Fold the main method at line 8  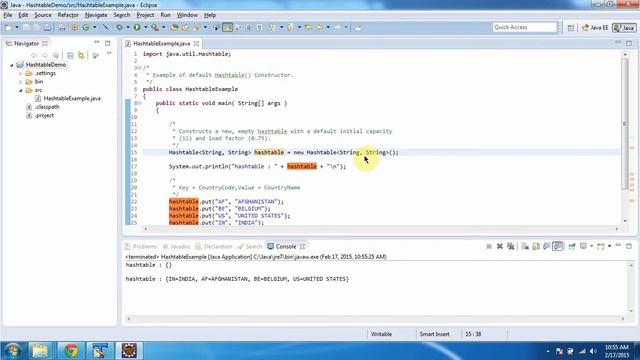click(x=139, y=103)
